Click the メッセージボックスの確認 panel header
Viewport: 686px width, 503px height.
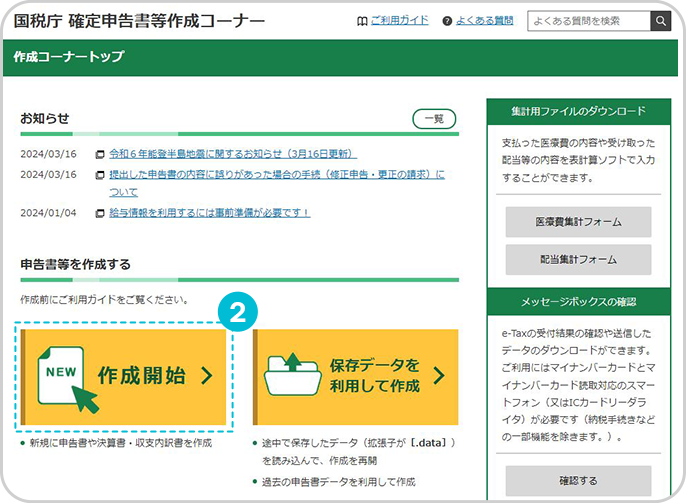click(x=578, y=302)
